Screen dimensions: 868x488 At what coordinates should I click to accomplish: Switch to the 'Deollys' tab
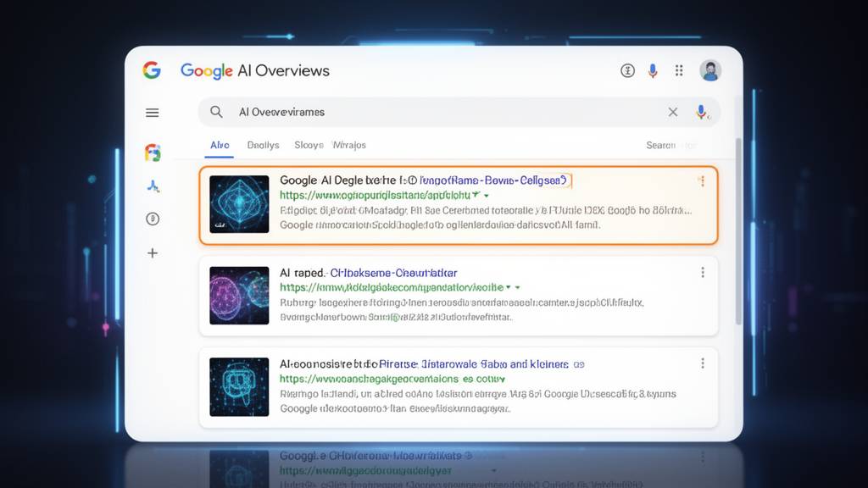tap(263, 145)
